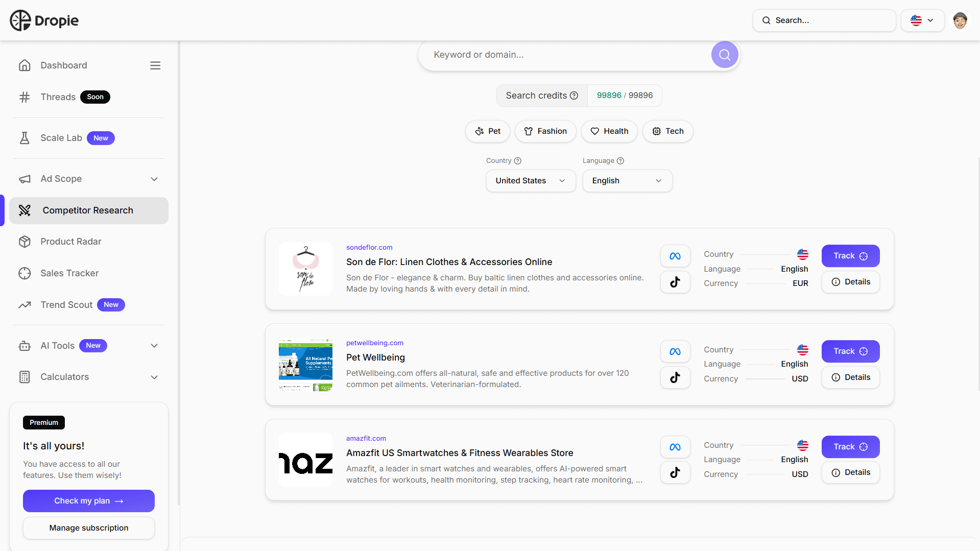Screen dimensions: 980x551
Task: Open Details for Pet Wellbeing
Action: tap(850, 377)
